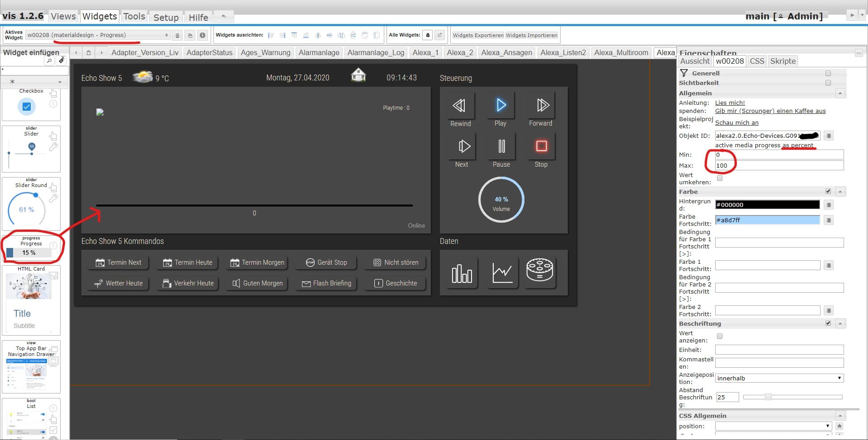The image size is (868, 440).
Task: Click the Termin Heute command button
Action: click(188, 262)
